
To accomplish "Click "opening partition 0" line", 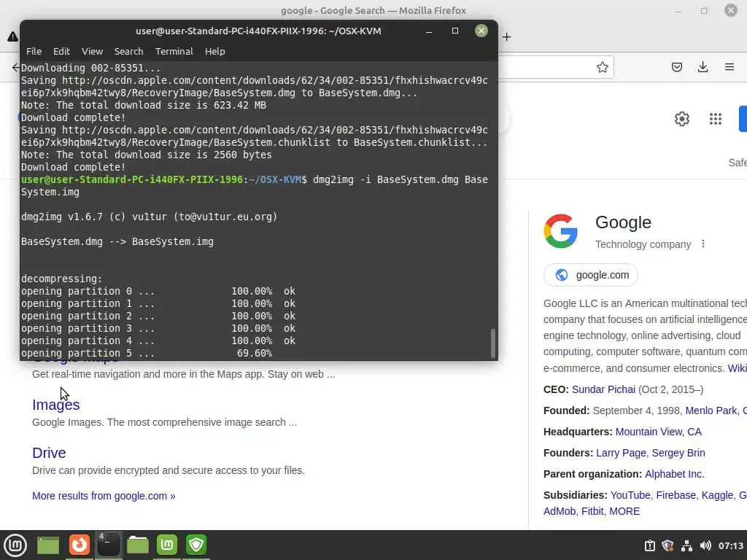I will (158, 291).
